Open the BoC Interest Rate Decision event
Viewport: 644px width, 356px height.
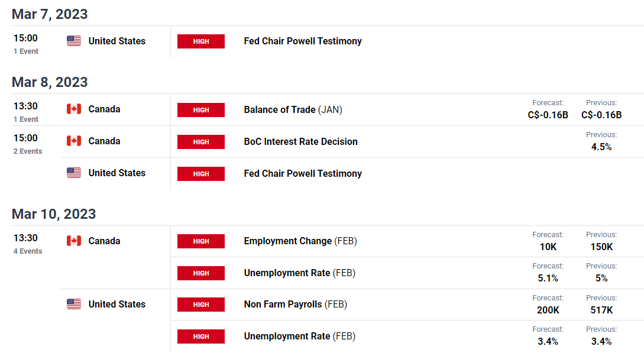coord(300,142)
